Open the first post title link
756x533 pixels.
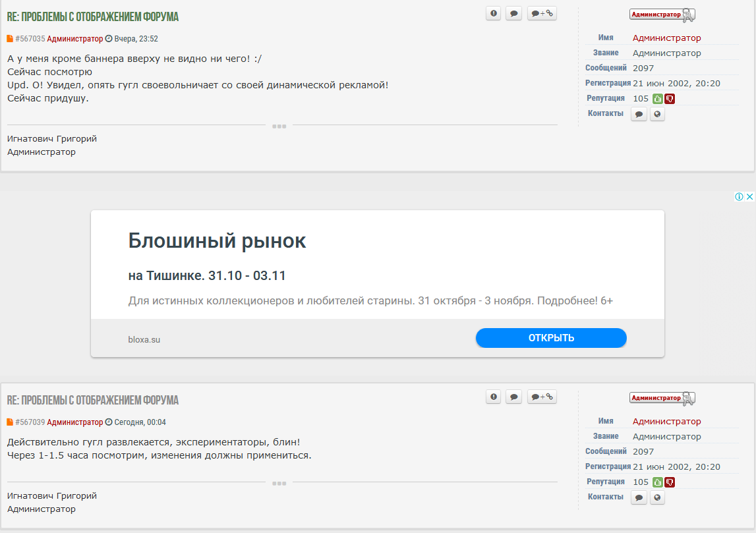(x=92, y=17)
